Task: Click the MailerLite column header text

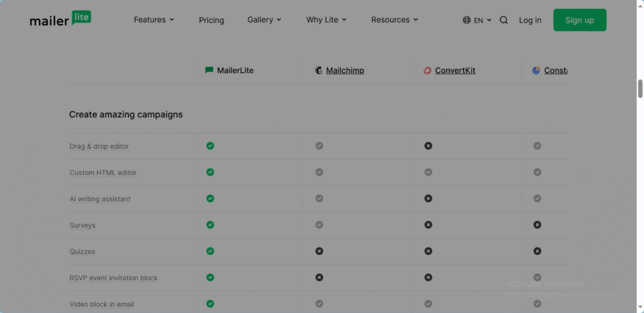Action: coord(235,71)
